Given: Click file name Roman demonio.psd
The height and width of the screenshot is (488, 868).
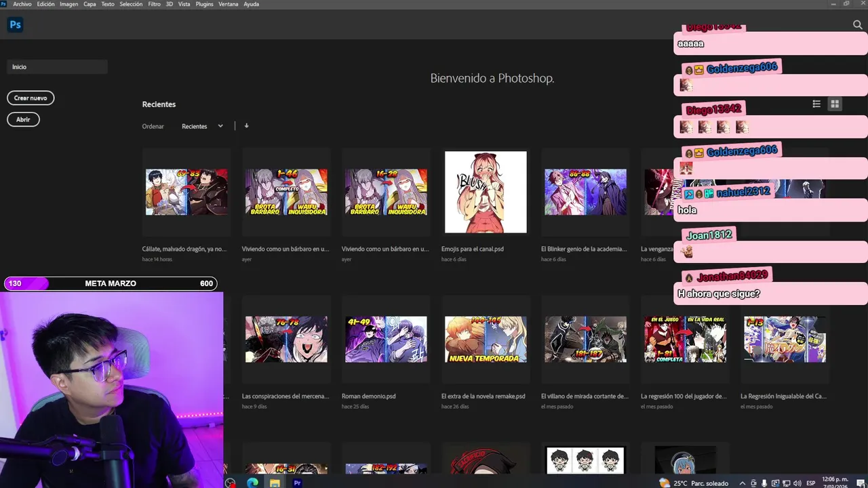Looking at the screenshot, I should 369,396.
